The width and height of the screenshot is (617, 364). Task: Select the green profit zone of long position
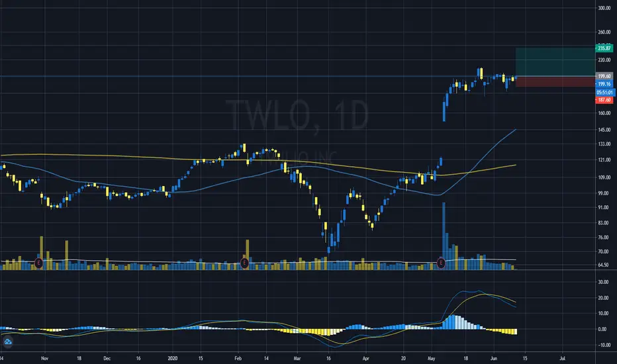click(x=555, y=62)
